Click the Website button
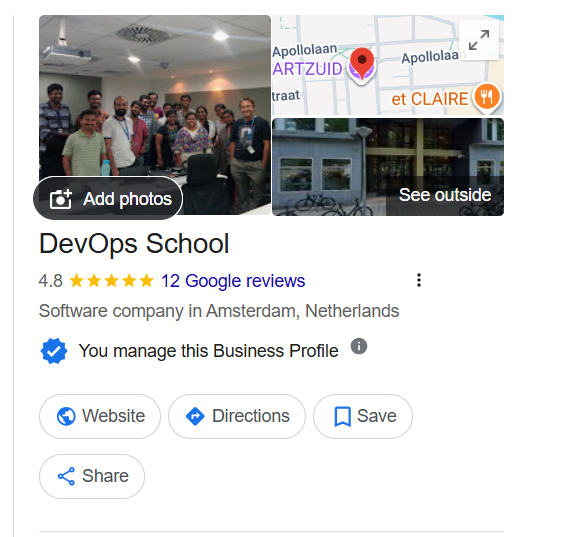 (x=100, y=416)
